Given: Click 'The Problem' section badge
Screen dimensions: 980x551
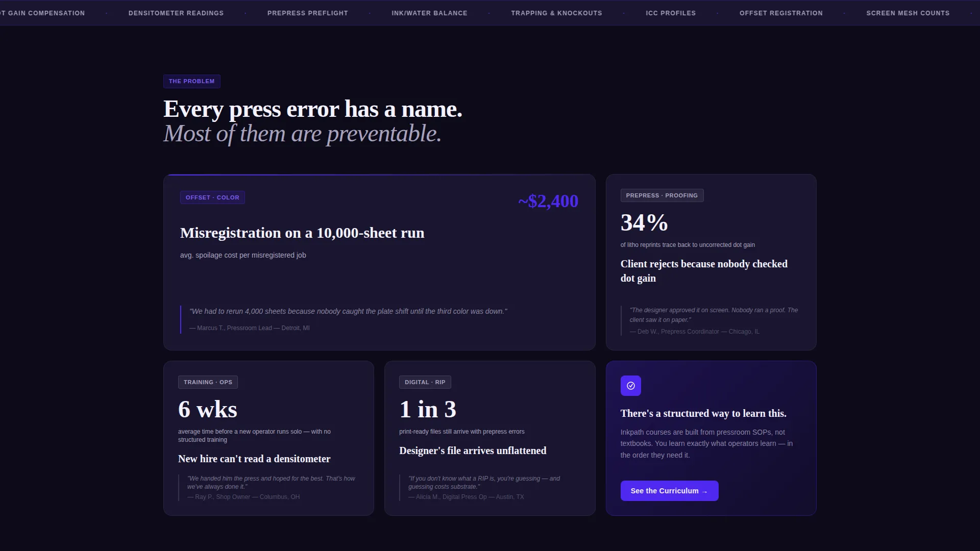Looking at the screenshot, I should click(x=192, y=81).
